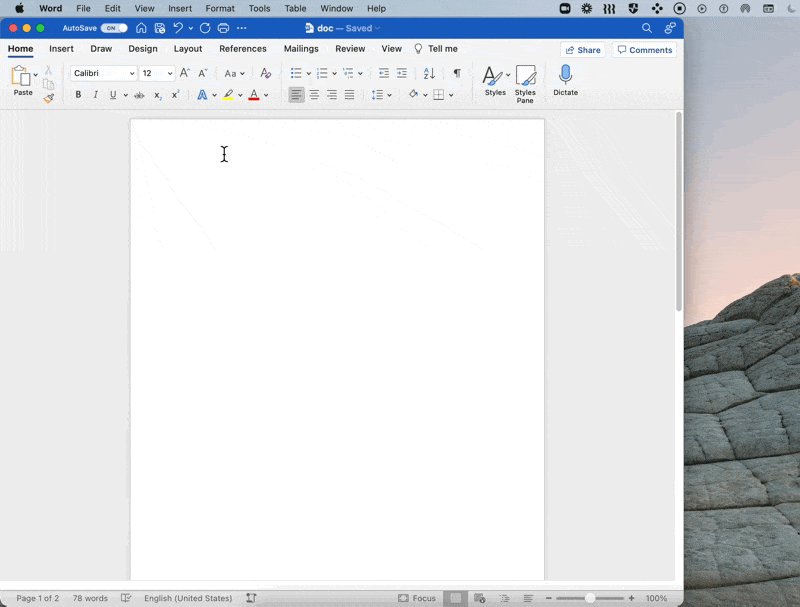Click the Sort icon
This screenshot has width=800, height=607.
(x=428, y=73)
